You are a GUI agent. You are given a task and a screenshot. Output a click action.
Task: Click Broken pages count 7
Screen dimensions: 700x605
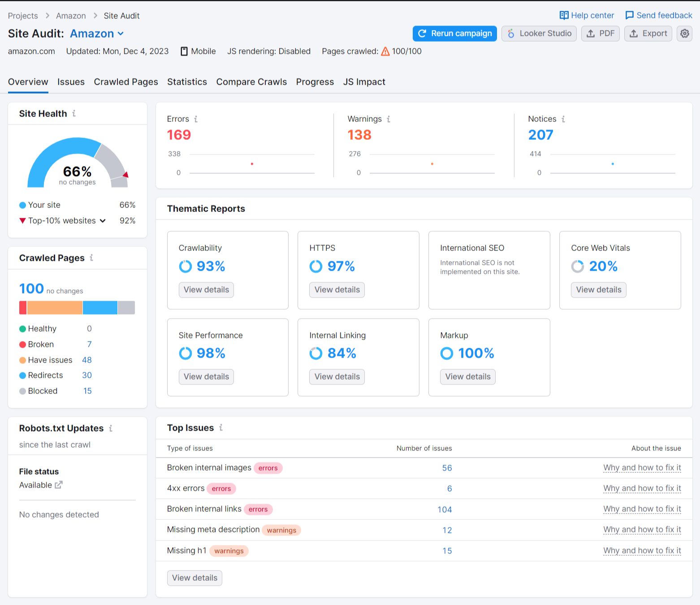point(89,344)
